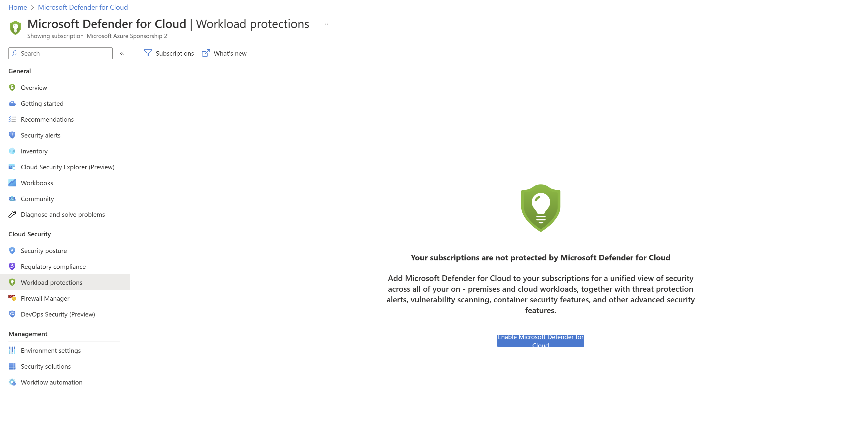This screenshot has width=868, height=423.
Task: Open the Workbooks section
Action: click(x=37, y=183)
